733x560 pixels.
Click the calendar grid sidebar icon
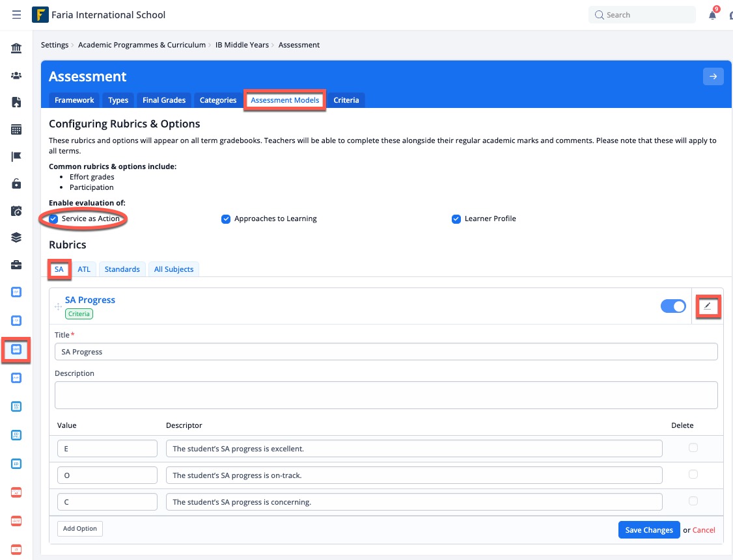(x=16, y=129)
